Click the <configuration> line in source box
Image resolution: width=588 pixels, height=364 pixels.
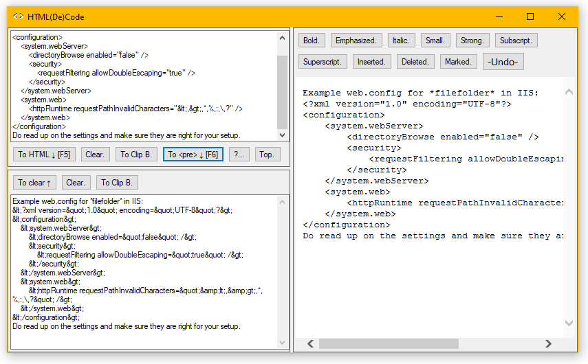[38, 37]
